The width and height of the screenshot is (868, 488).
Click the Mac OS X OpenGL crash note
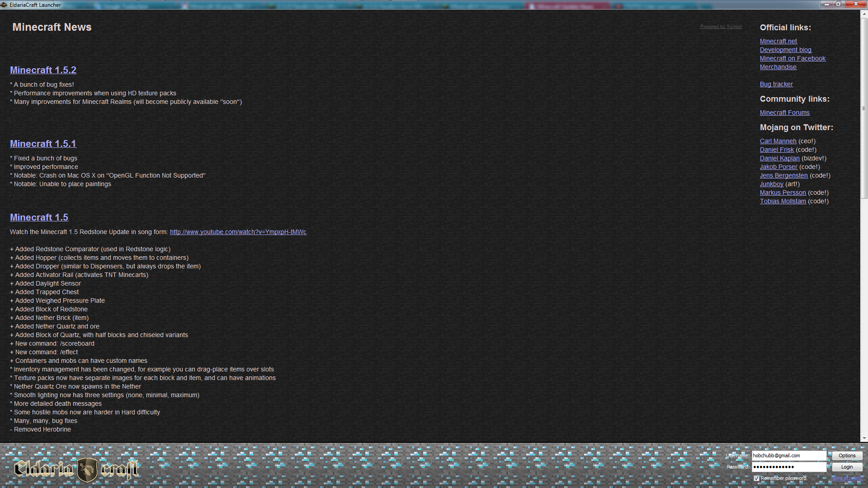[x=108, y=175]
